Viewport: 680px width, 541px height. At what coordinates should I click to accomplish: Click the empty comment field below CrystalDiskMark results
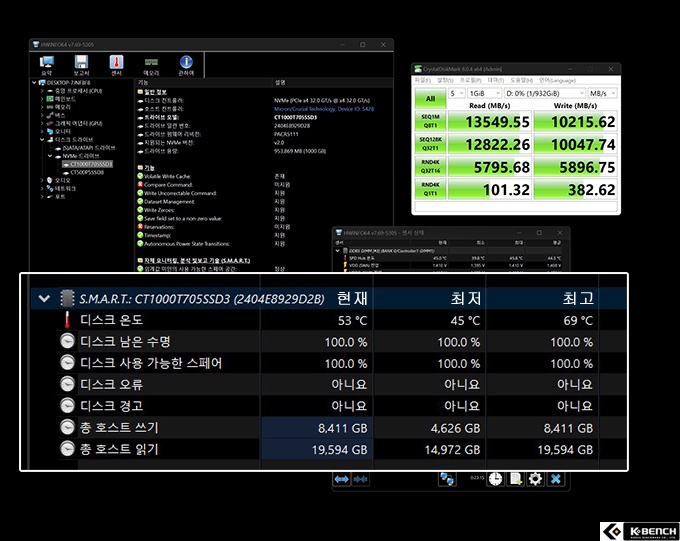click(516, 207)
